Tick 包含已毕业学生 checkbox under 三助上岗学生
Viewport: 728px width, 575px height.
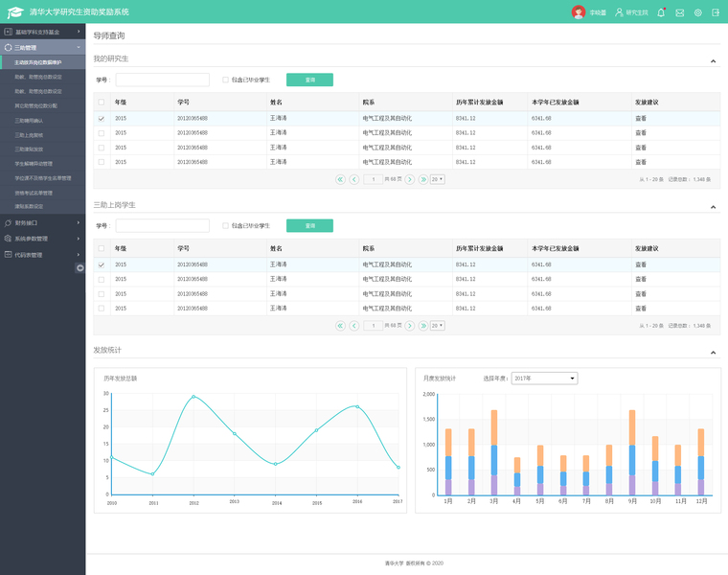point(226,226)
